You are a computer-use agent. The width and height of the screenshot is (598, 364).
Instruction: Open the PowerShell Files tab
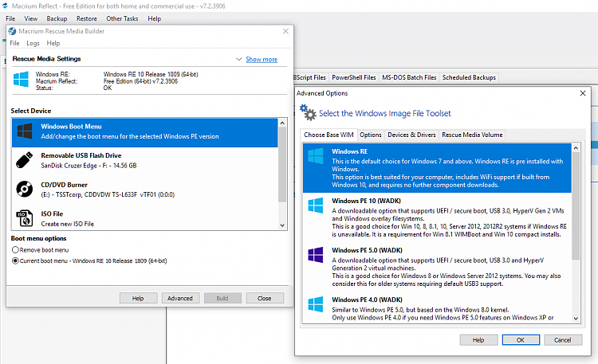point(353,78)
